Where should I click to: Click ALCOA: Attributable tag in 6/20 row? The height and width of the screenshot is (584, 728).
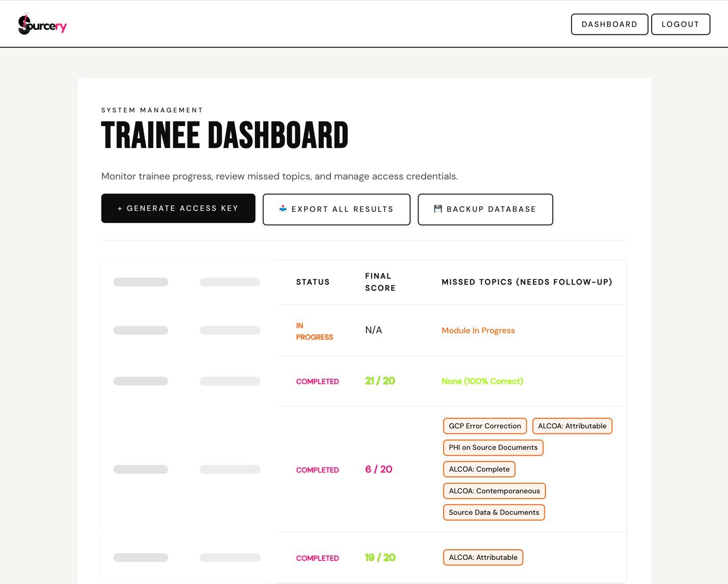tap(572, 426)
